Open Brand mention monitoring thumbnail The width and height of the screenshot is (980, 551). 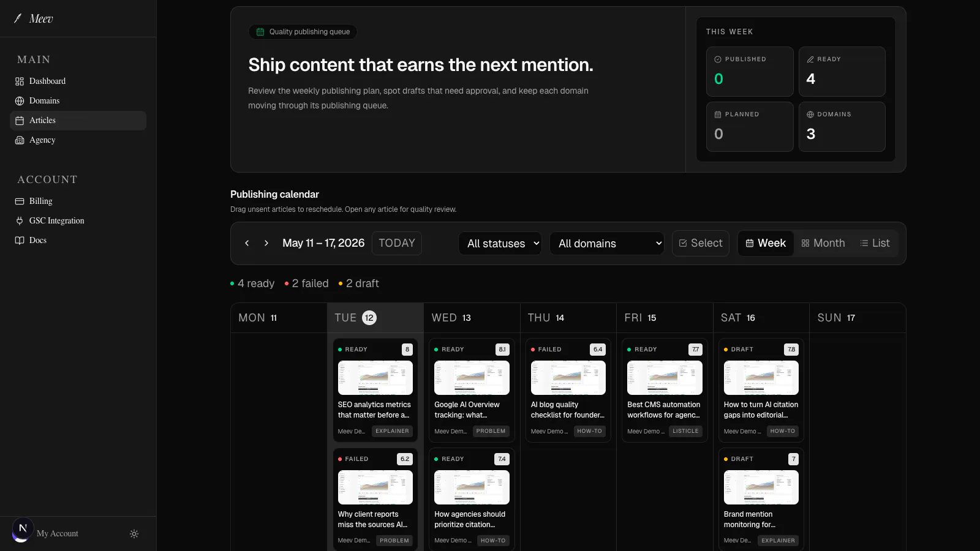(x=761, y=487)
